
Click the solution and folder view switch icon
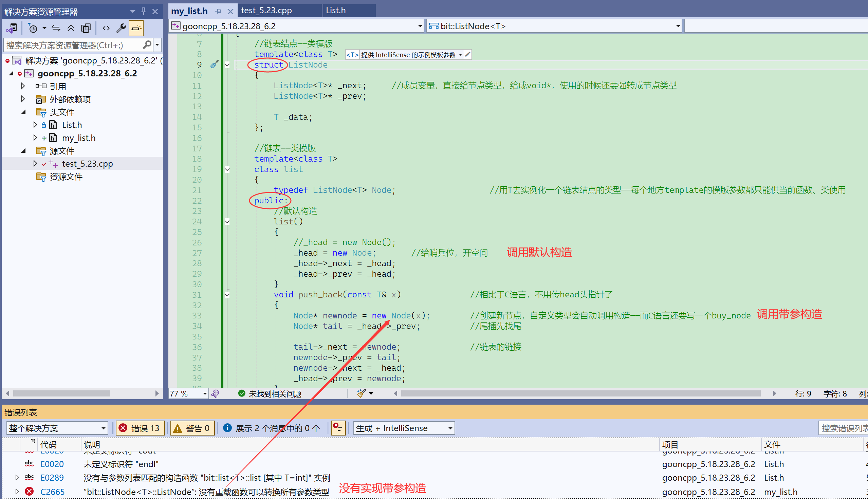click(12, 28)
